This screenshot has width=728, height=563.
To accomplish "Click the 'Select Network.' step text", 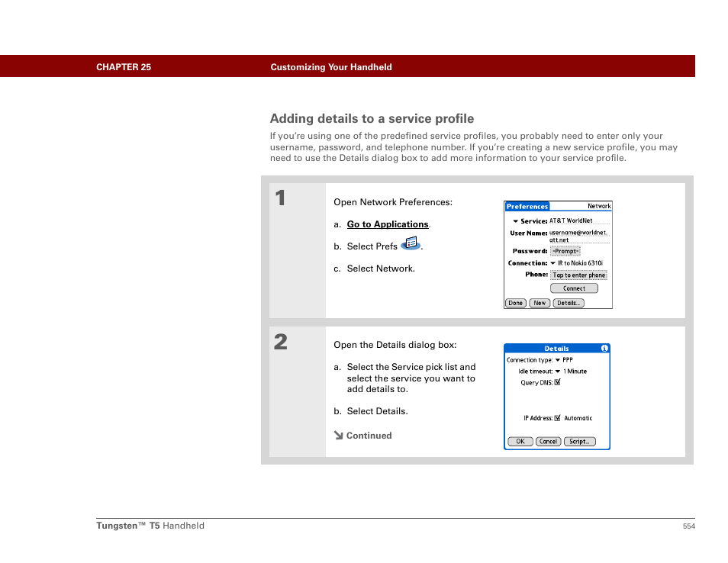I will pyautogui.click(x=381, y=269).
